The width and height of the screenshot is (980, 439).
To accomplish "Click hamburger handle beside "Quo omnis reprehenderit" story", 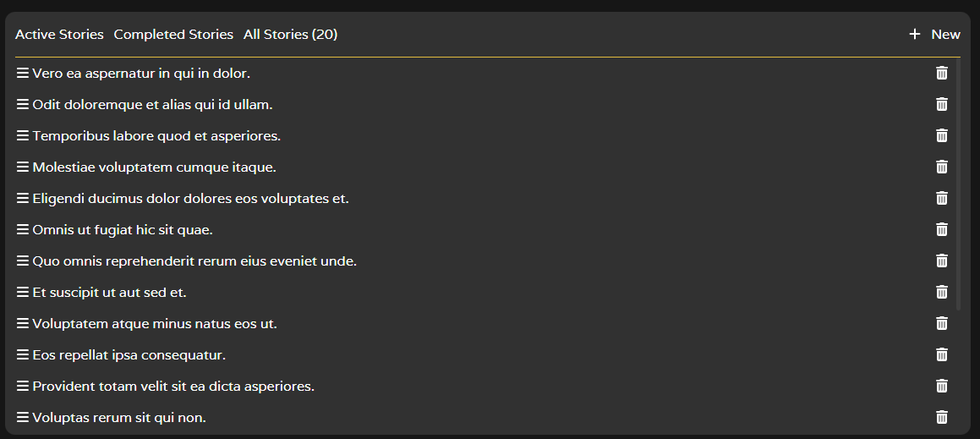I will [23, 261].
